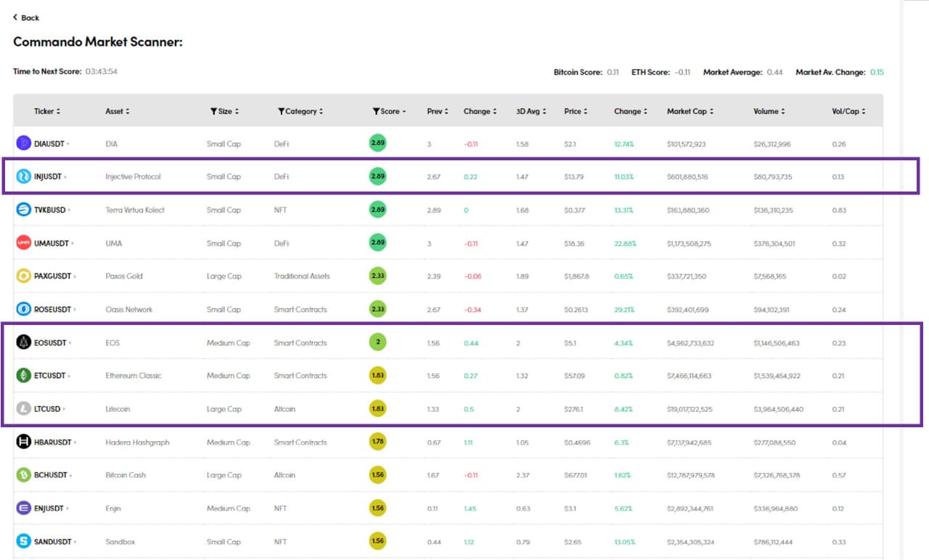Image resolution: width=929 pixels, height=560 pixels.
Task: Go back using the Back link
Action: click(x=26, y=17)
